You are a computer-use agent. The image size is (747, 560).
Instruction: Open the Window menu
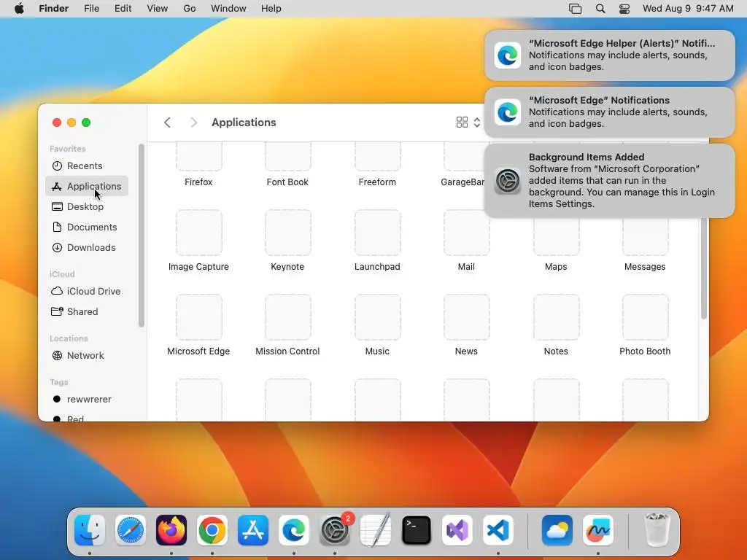tap(228, 9)
